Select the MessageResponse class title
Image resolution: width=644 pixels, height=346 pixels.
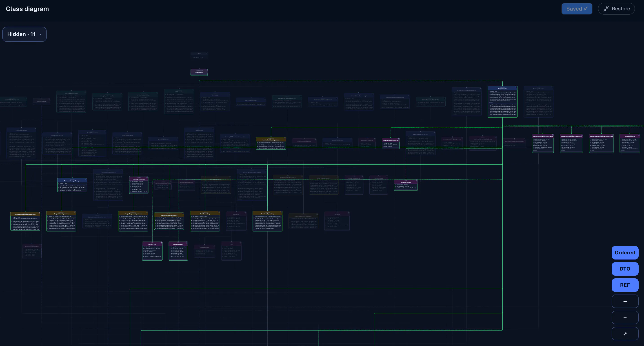point(138,179)
